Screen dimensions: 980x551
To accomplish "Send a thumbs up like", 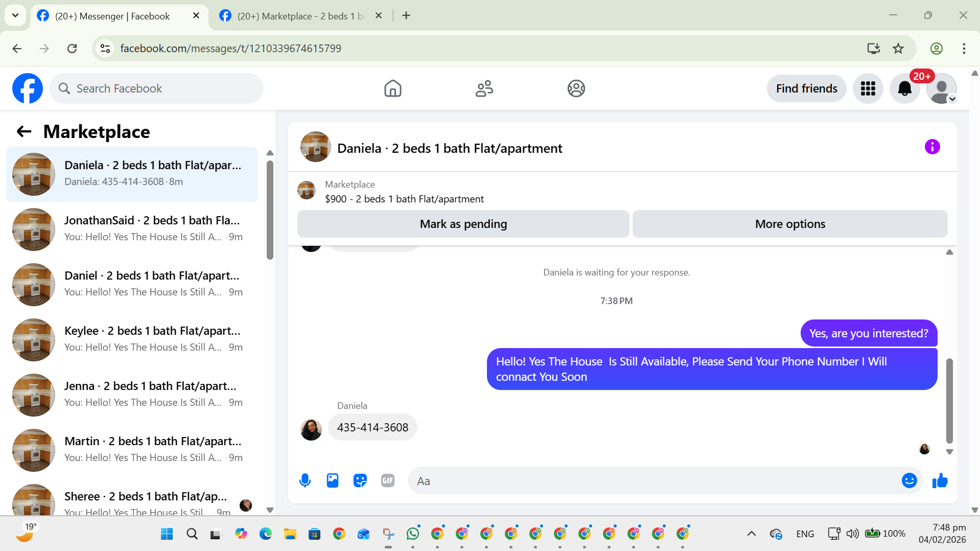I will tap(940, 480).
